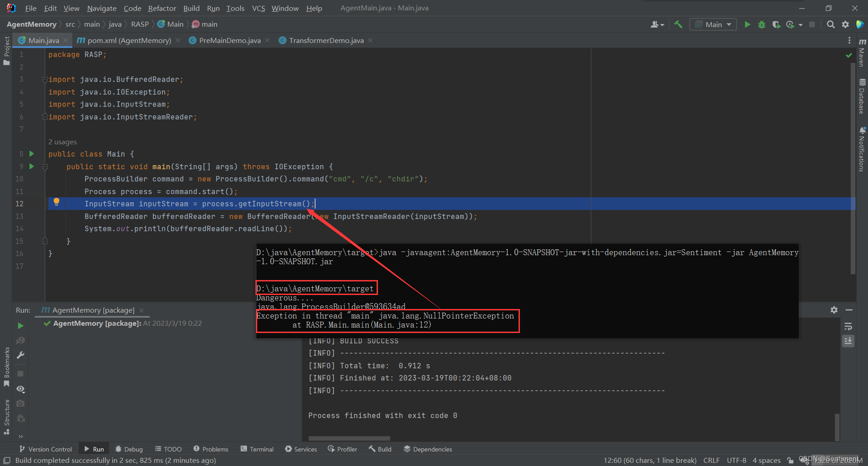This screenshot has width=868, height=466.
Task: Click 4 spaces indent setting
Action: pos(766,460)
